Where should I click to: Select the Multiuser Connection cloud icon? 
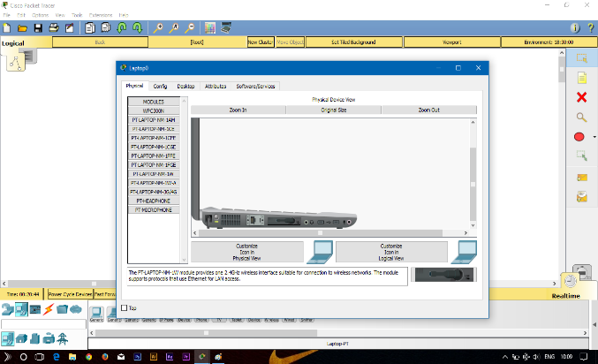[75, 309]
